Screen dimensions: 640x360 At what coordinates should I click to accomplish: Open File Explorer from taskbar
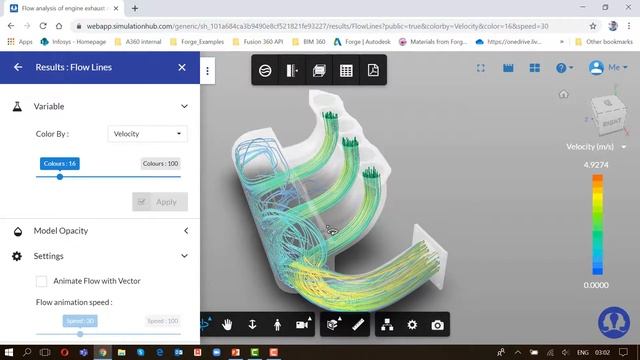coord(122,352)
